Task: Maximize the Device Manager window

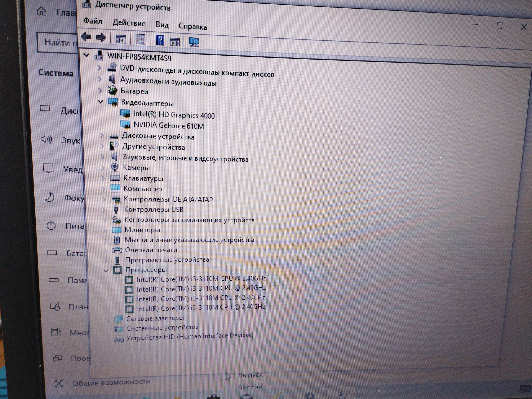Action: tap(499, 25)
